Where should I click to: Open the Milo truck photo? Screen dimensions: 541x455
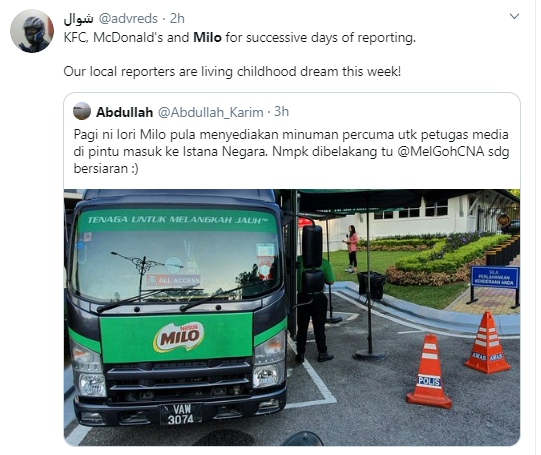292,317
